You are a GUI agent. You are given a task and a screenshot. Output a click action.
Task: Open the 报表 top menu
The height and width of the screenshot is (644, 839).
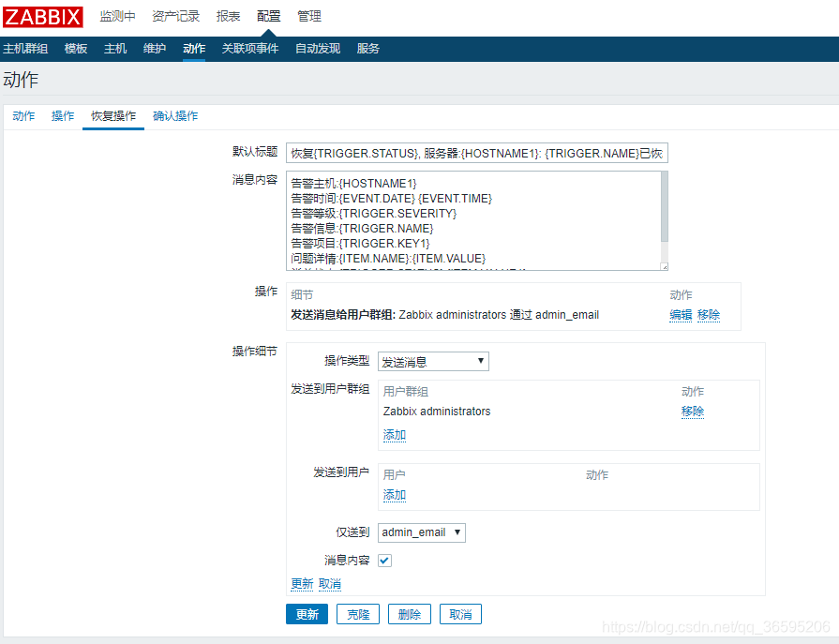click(228, 17)
